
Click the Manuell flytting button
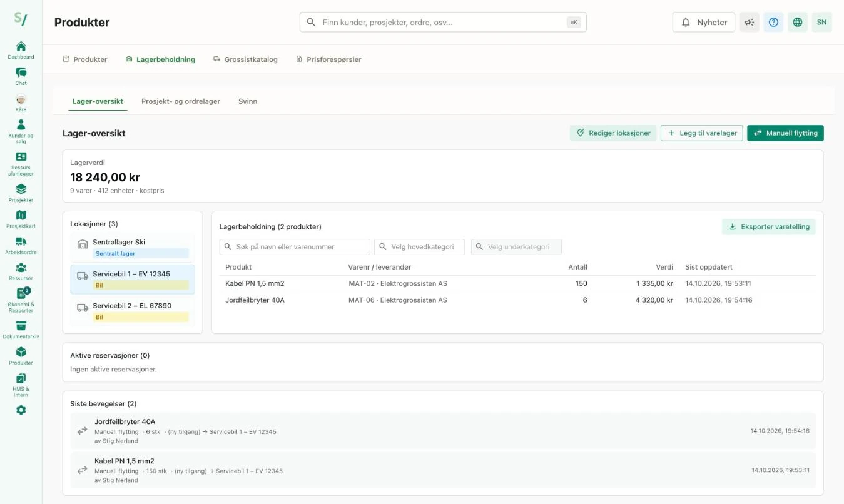click(x=785, y=133)
